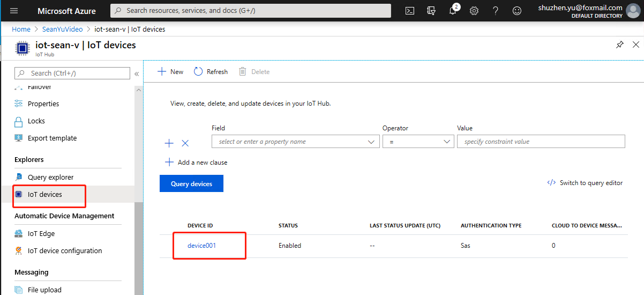This screenshot has width=644, height=295.
Task: Sort by AUTHENTICATION TYPE column header
Action: click(491, 226)
